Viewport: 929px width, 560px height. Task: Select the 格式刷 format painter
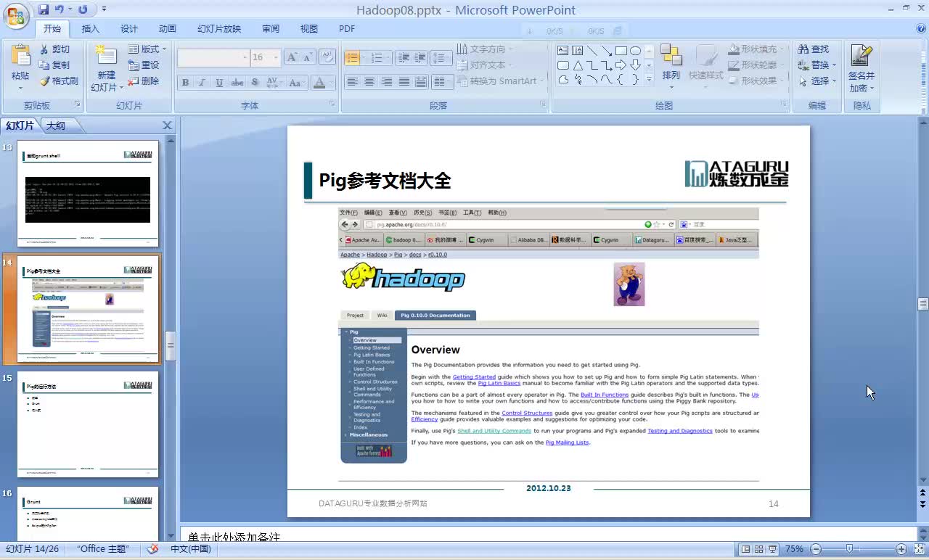58,81
